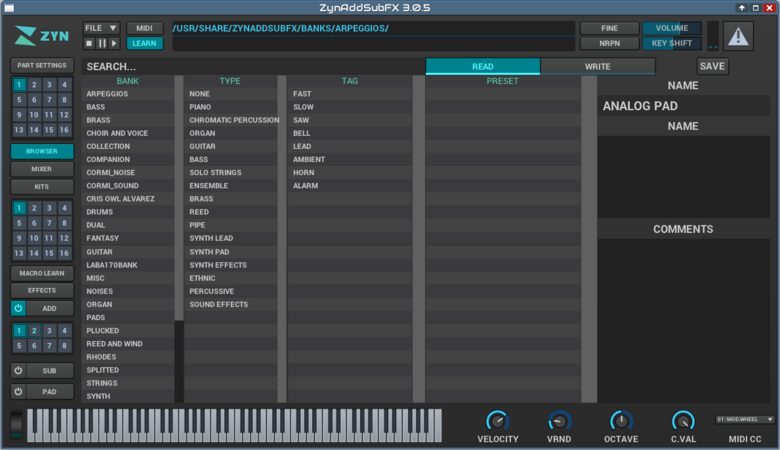Select the PIANO type

(231, 107)
